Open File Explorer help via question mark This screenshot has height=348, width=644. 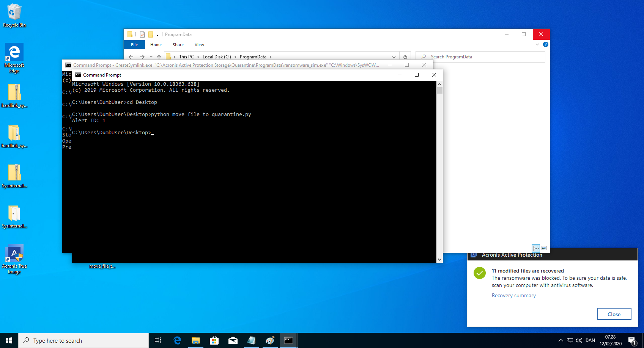pyautogui.click(x=545, y=44)
